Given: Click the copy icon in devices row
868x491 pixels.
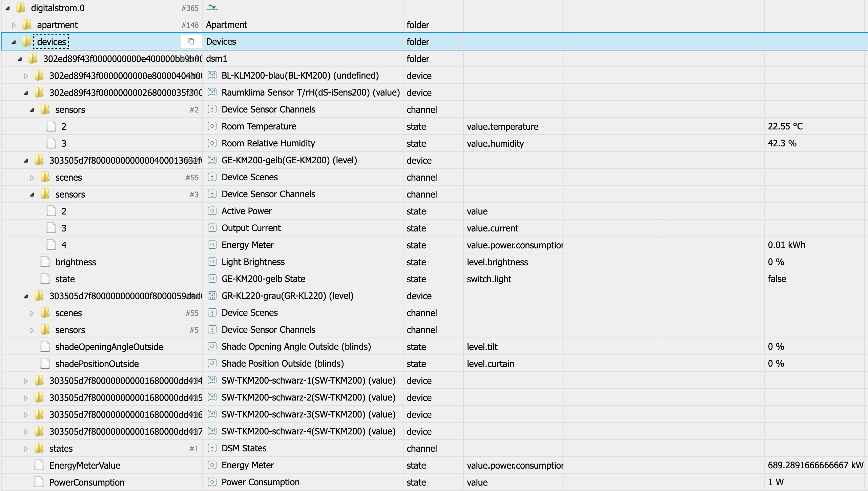Looking at the screenshot, I should [191, 41].
